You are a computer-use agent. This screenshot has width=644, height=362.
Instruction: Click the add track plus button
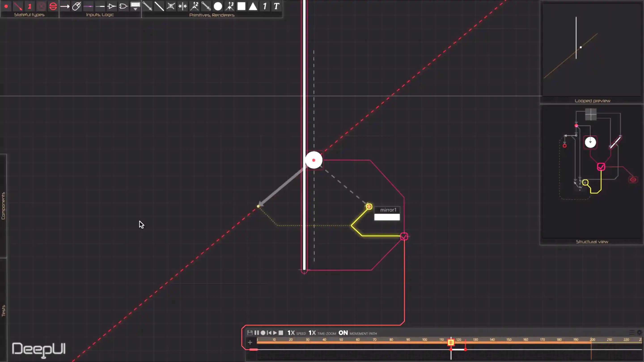click(250, 343)
